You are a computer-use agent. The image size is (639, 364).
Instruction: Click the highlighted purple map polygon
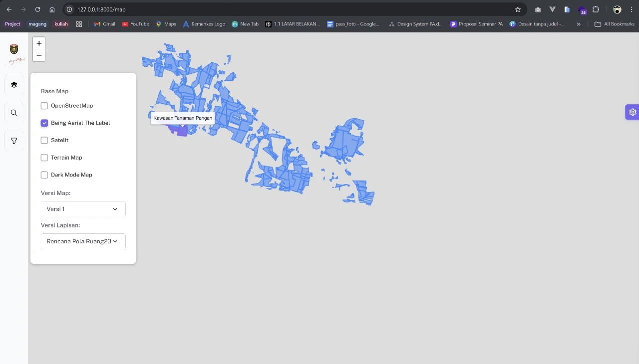(x=181, y=131)
